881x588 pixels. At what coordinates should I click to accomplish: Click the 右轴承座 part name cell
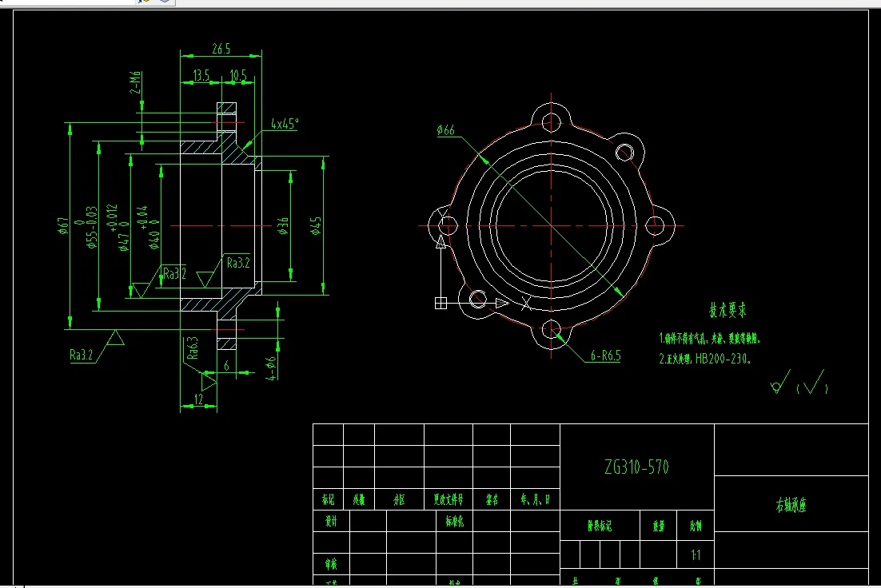point(791,504)
